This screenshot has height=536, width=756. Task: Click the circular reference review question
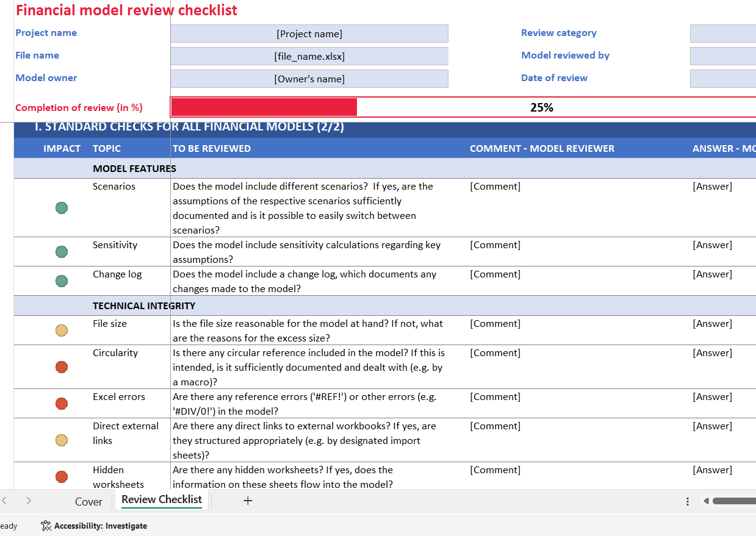pyautogui.click(x=309, y=368)
